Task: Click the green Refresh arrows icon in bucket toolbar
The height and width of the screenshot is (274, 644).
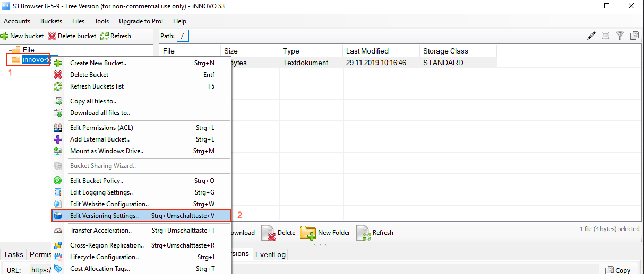Action: [x=105, y=36]
